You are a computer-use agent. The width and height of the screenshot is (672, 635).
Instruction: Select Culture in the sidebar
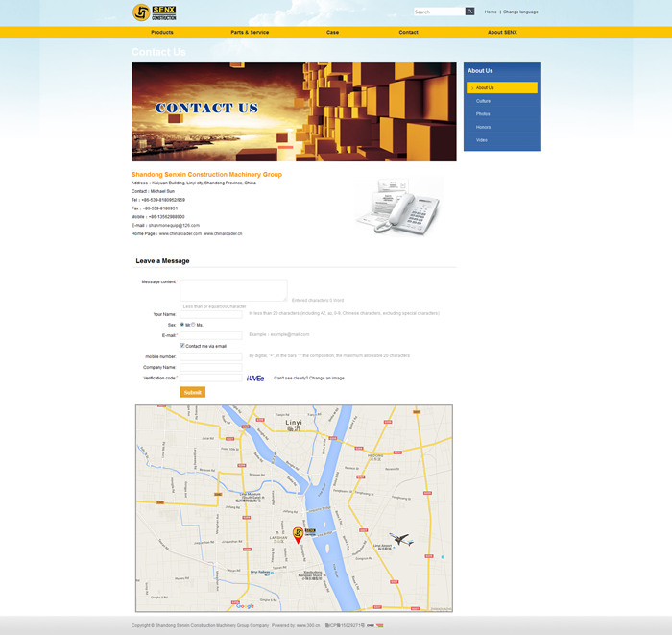pos(483,101)
